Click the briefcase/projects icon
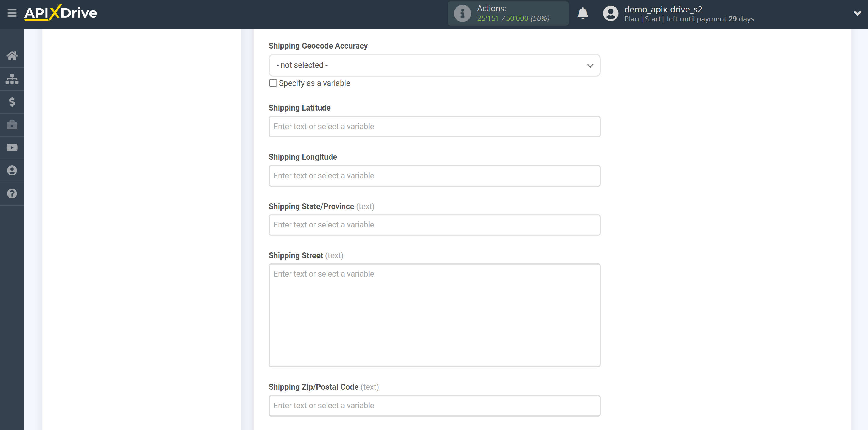The image size is (868, 430). coord(12,125)
